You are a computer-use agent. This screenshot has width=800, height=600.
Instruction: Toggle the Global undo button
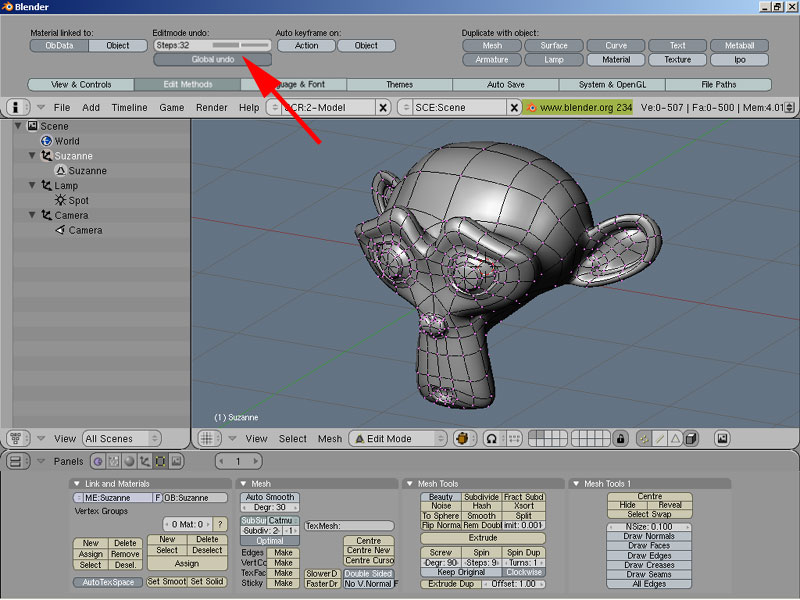(x=213, y=60)
